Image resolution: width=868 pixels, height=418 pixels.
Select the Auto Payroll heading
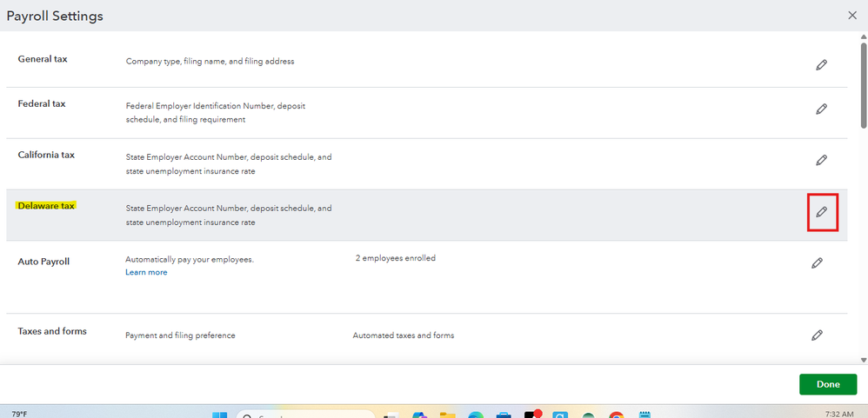pyautogui.click(x=43, y=262)
